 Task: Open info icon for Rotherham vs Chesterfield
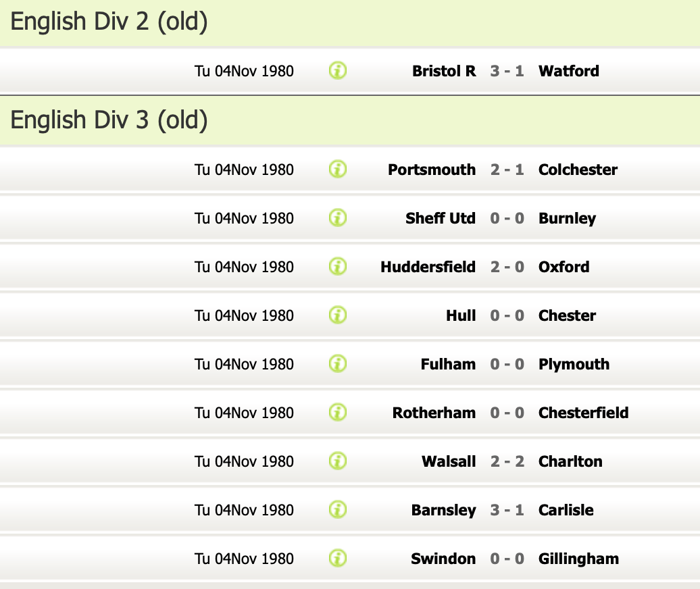click(338, 412)
